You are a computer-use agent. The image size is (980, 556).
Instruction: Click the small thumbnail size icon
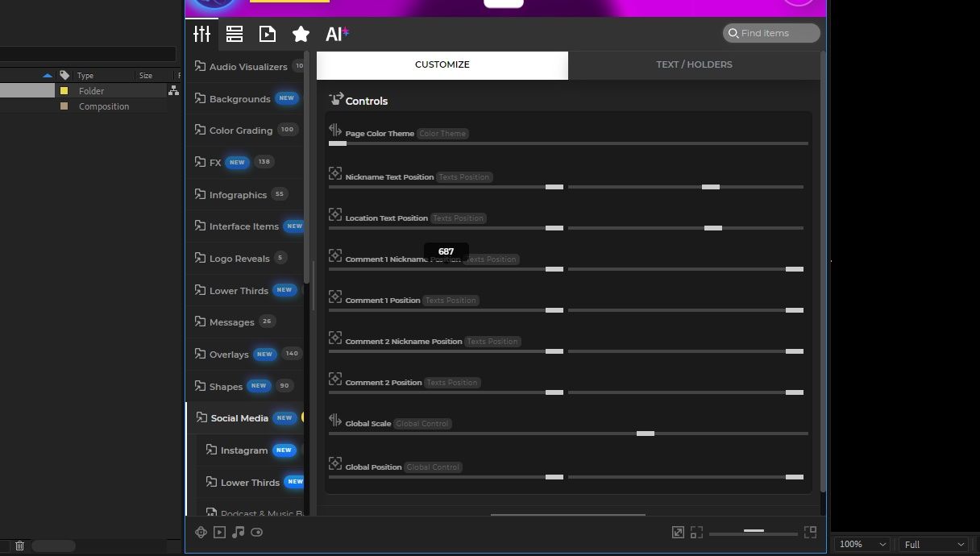[696, 532]
